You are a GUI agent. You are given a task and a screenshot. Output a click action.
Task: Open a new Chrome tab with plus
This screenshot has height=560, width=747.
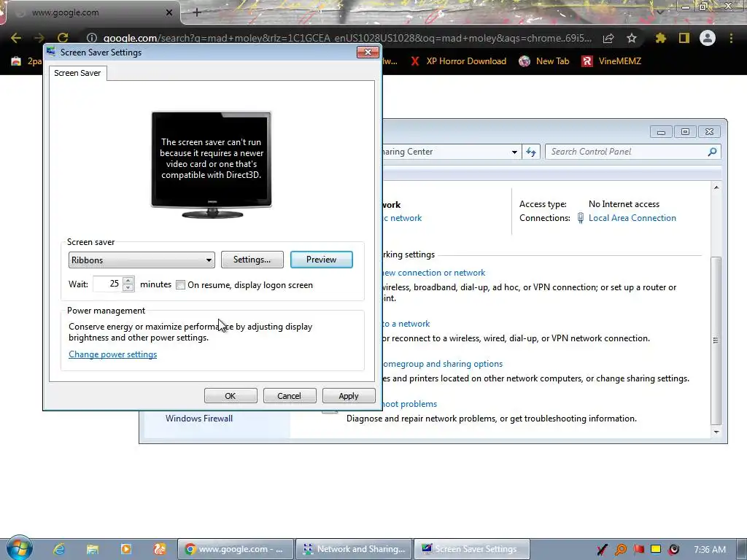197,13
